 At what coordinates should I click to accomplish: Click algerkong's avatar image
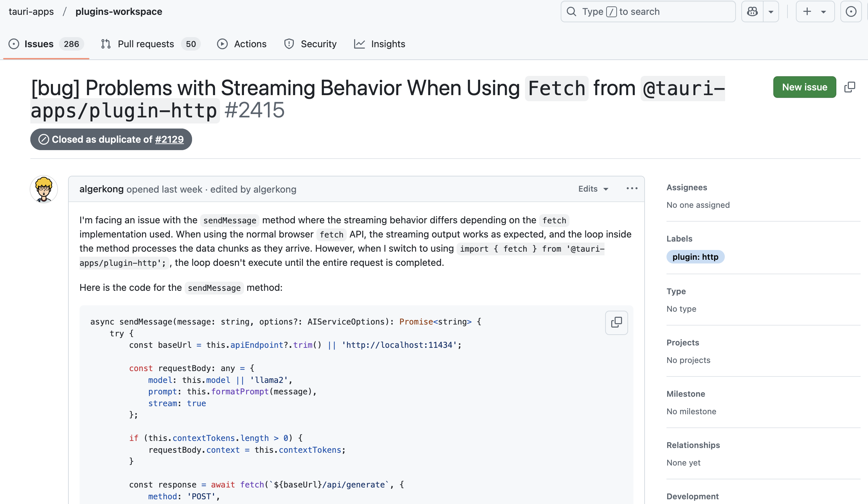point(44,189)
